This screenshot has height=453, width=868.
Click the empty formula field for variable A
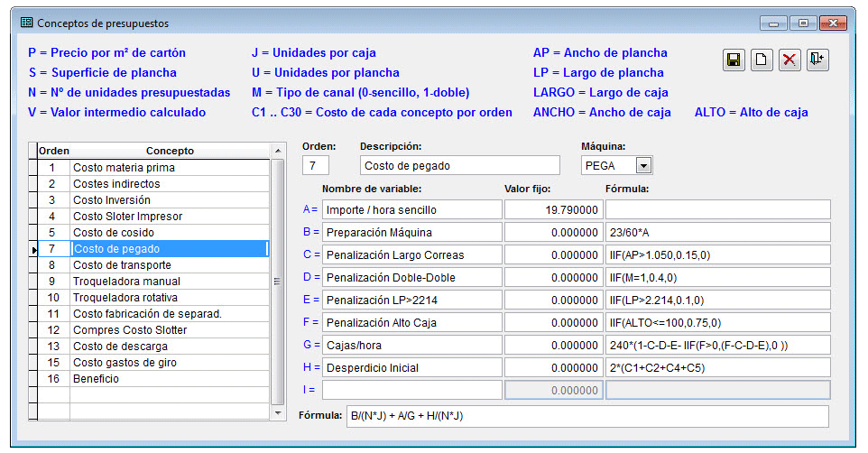[718, 210]
